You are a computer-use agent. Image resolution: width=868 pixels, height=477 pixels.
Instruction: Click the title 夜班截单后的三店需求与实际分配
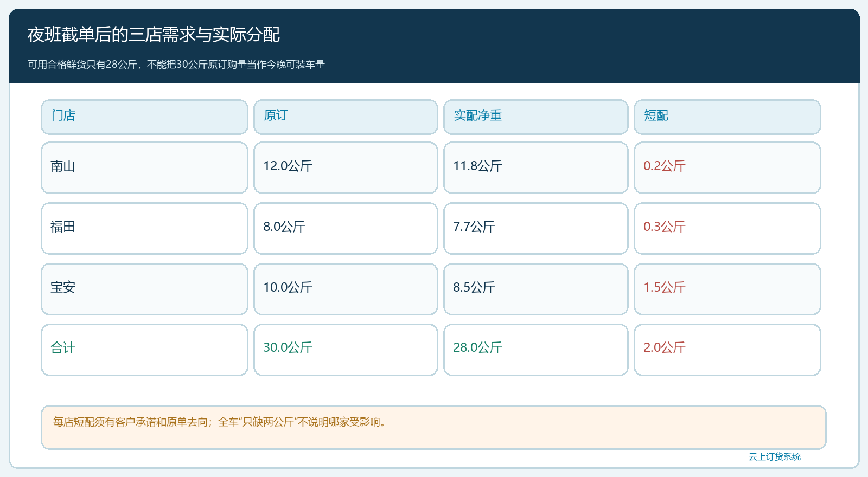154,35
